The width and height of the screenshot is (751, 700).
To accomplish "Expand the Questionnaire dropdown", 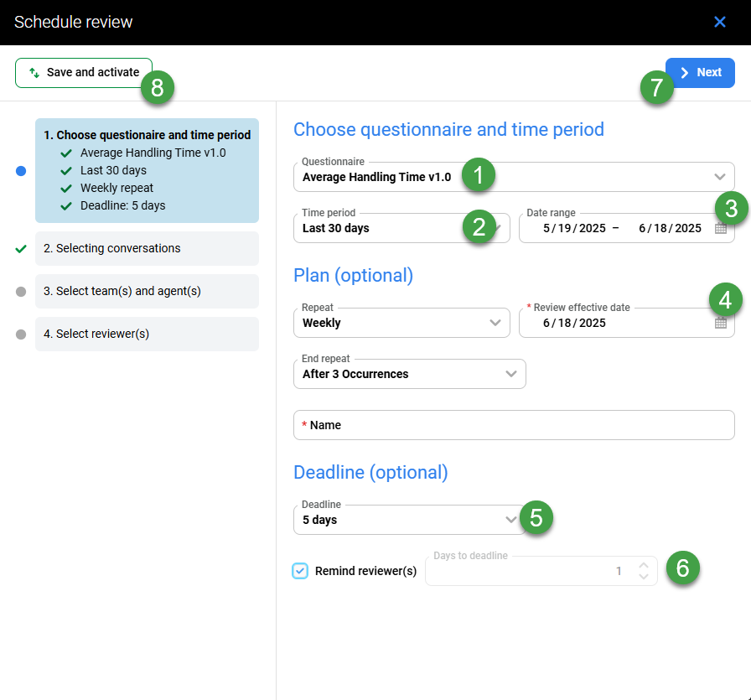I will pyautogui.click(x=718, y=177).
